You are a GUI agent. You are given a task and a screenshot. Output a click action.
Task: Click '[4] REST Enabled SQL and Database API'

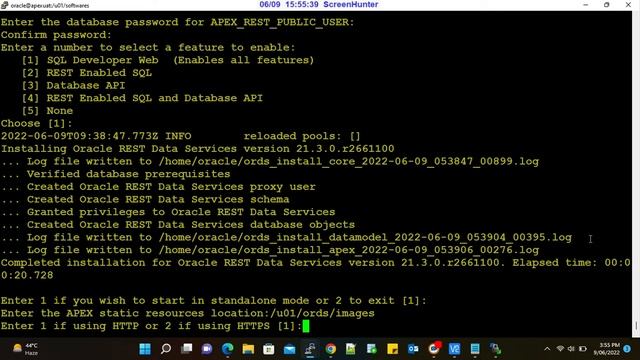coord(142,98)
